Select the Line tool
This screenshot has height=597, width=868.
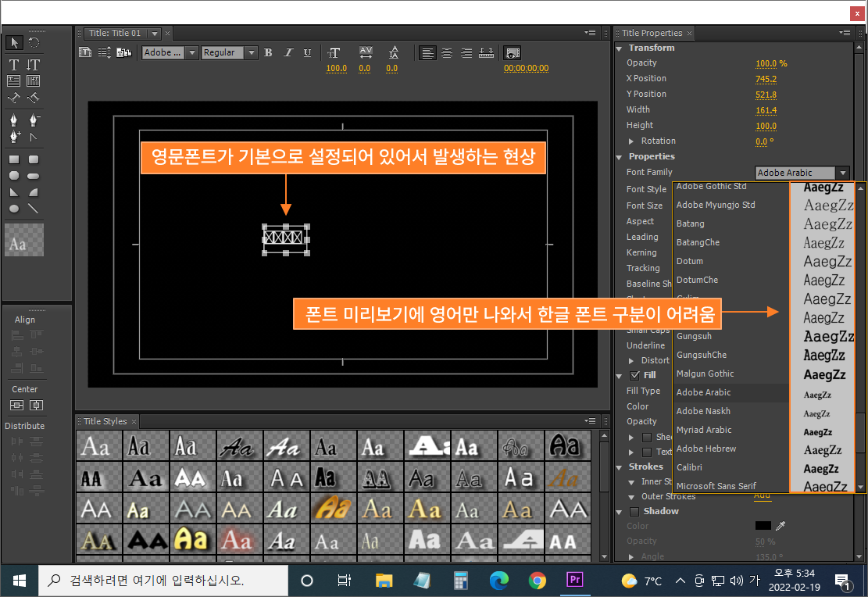pos(34,209)
